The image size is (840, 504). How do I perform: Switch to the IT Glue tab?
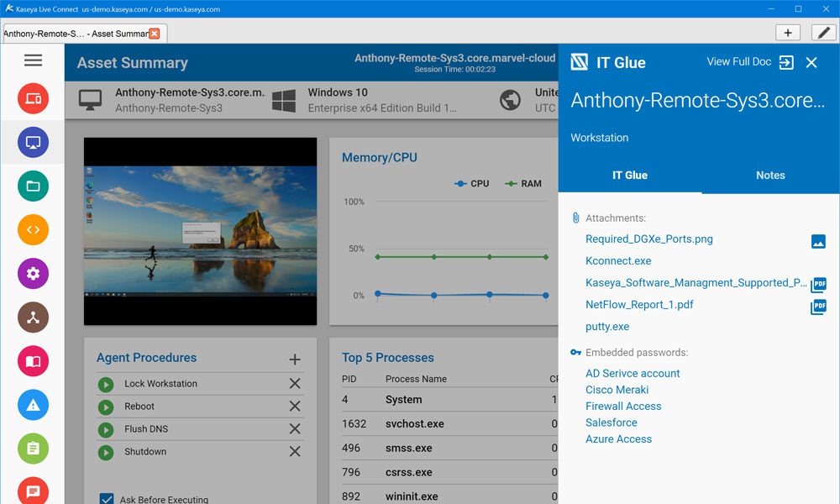[x=629, y=176]
